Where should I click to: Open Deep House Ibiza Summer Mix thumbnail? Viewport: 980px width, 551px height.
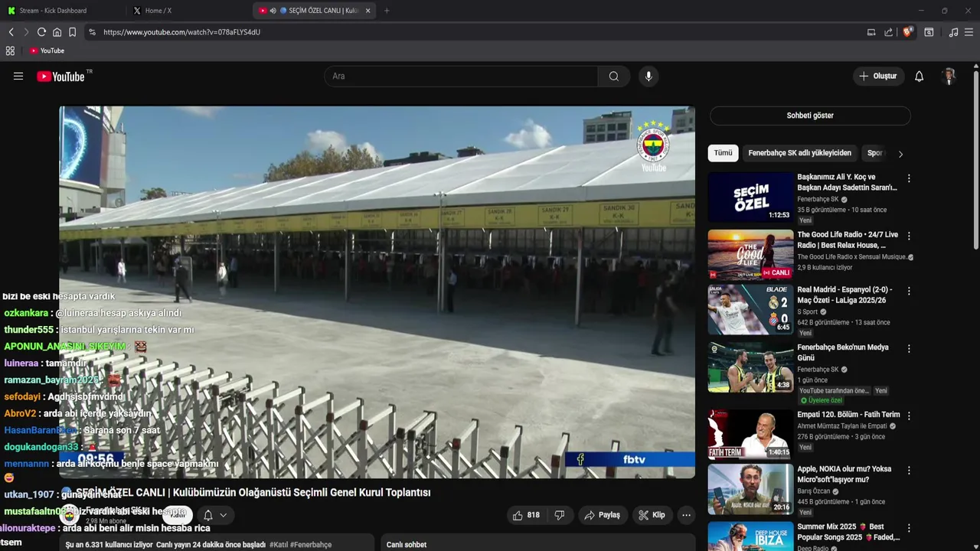750,536
